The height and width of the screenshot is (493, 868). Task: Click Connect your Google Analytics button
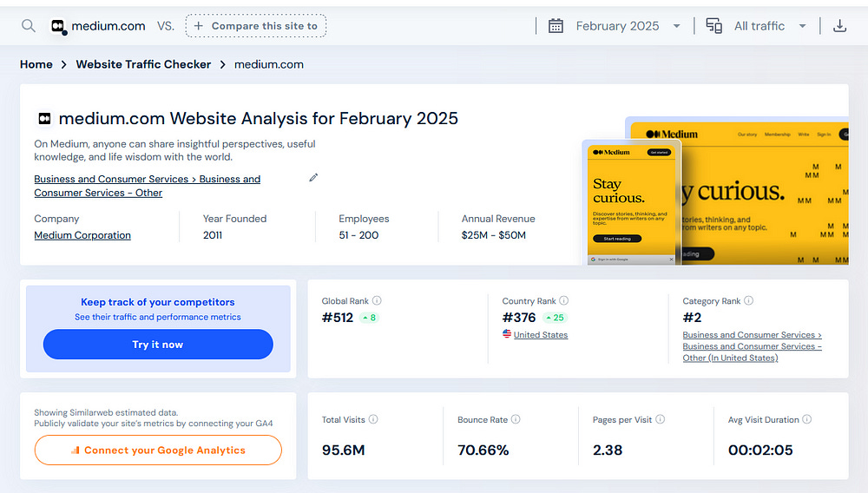(158, 450)
